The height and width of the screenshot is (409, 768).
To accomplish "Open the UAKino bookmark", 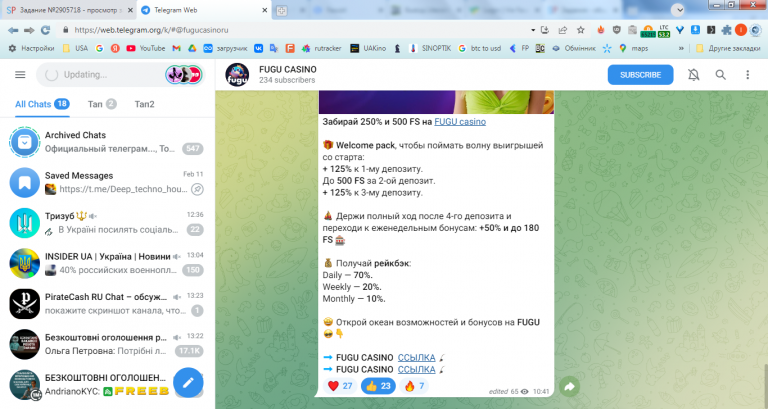I will (x=368, y=48).
